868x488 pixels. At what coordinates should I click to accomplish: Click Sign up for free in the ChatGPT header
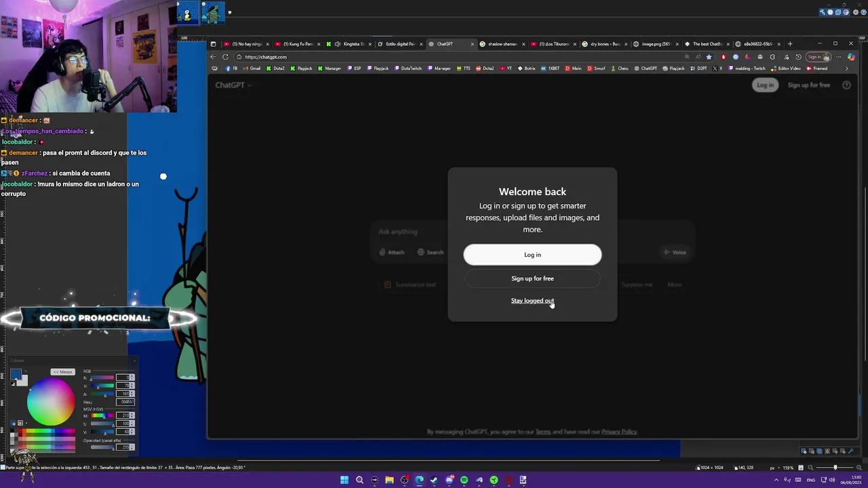(809, 85)
